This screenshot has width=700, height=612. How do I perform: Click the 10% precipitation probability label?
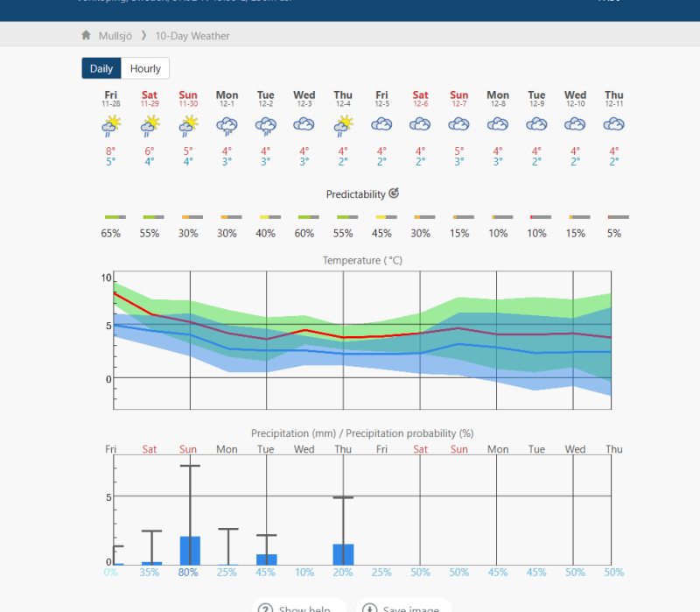(304, 573)
